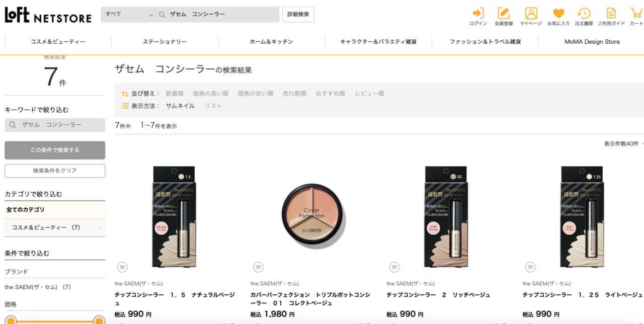Favorite チップコンシーラー 1.5 ナチュラルベージュ heart
Viewport: 644px width, 324px height.
click(122, 268)
